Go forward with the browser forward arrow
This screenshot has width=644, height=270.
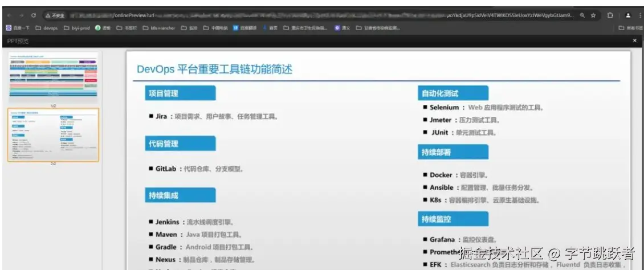click(21, 15)
